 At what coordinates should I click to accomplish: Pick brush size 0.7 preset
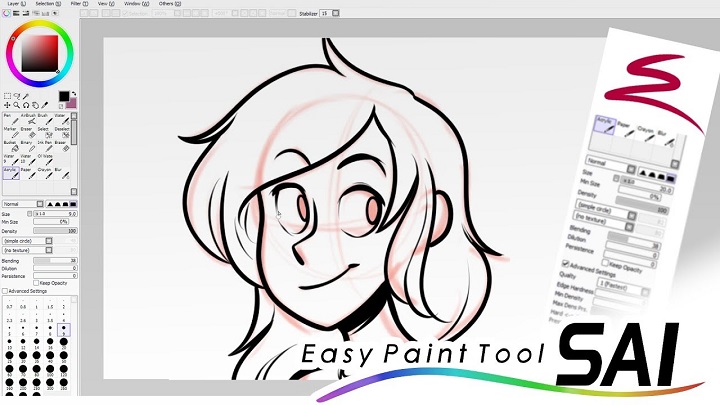coord(10,304)
